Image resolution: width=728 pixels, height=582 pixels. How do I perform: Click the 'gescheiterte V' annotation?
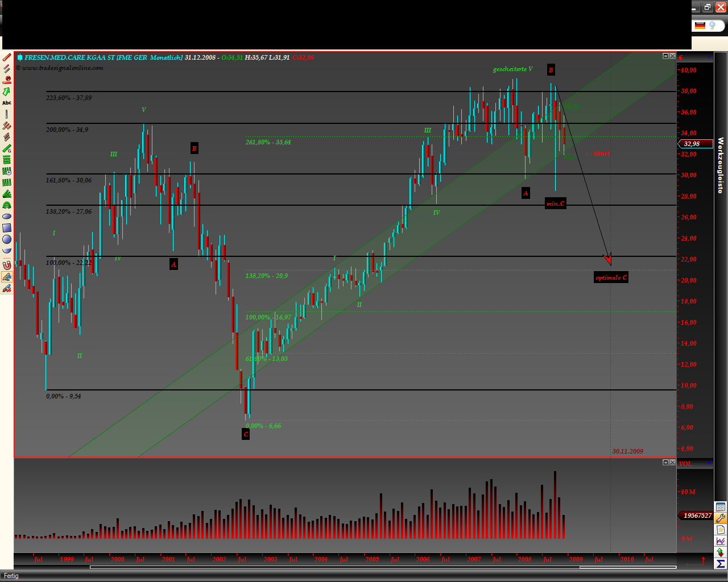pos(513,69)
